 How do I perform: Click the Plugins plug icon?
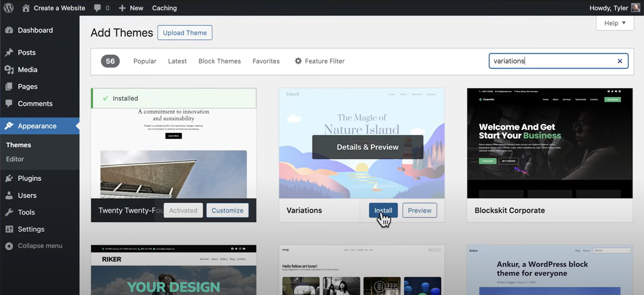tap(9, 178)
